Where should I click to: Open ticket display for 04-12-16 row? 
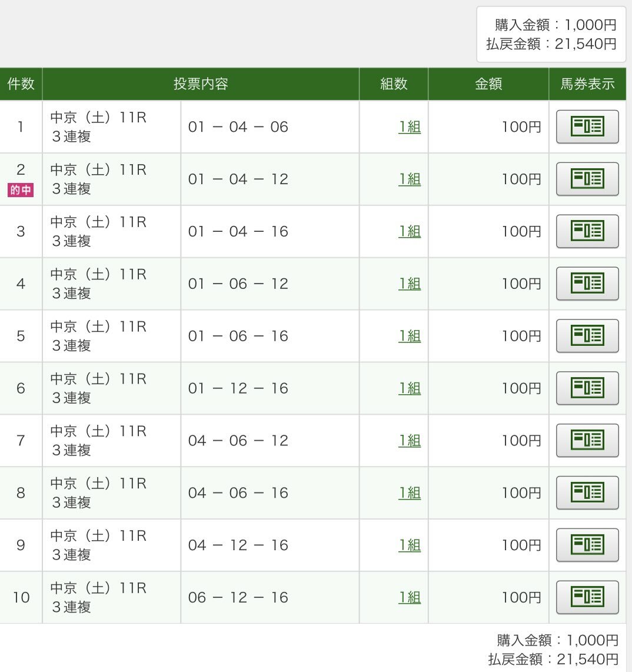click(x=587, y=545)
